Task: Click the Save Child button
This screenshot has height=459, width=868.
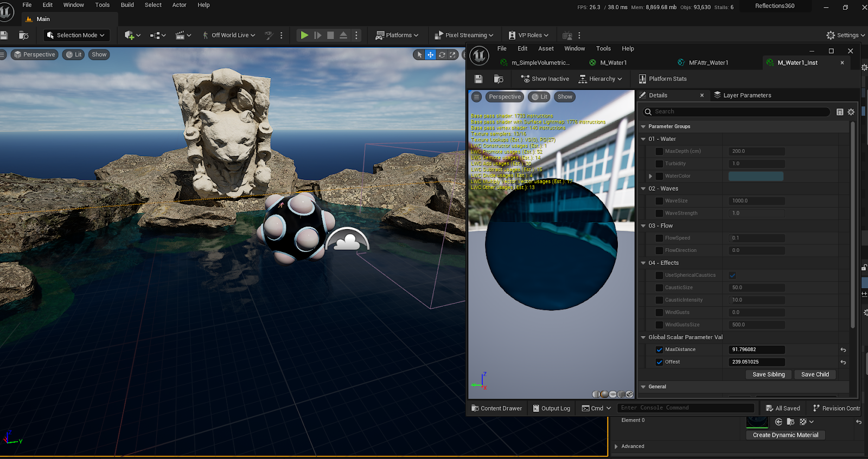Action: click(x=815, y=374)
